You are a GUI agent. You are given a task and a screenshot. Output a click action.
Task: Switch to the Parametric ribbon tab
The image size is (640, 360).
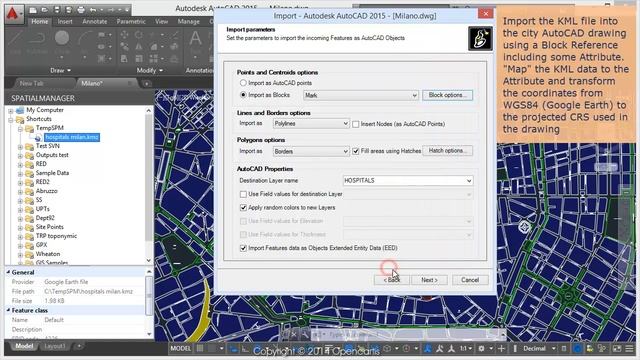(131, 21)
